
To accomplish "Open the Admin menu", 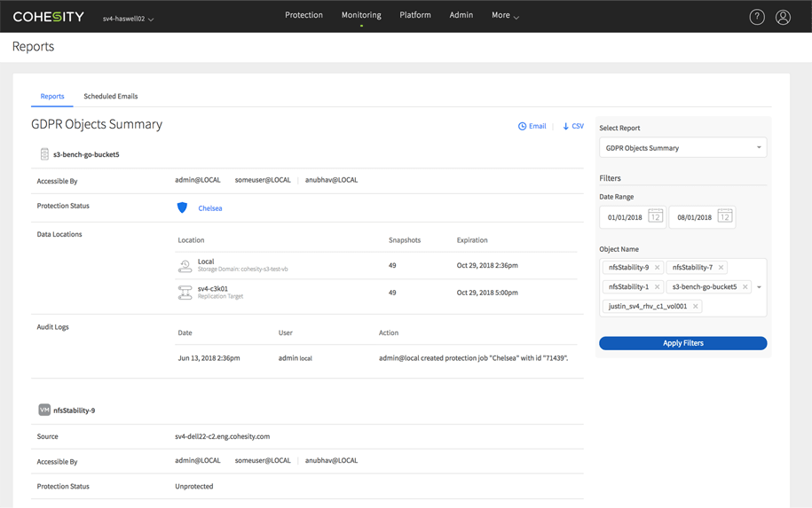I will [461, 15].
